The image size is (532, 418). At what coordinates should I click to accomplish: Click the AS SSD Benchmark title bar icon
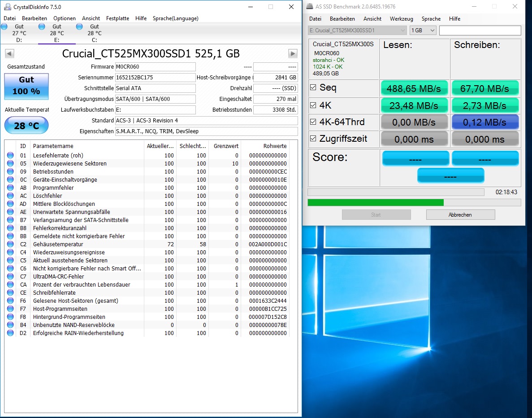(309, 6)
